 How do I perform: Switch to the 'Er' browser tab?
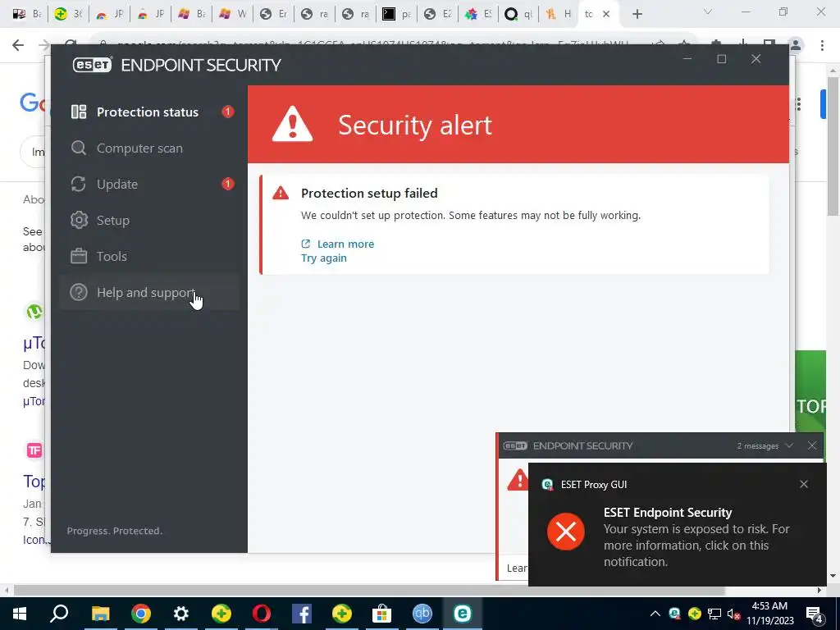click(274, 15)
